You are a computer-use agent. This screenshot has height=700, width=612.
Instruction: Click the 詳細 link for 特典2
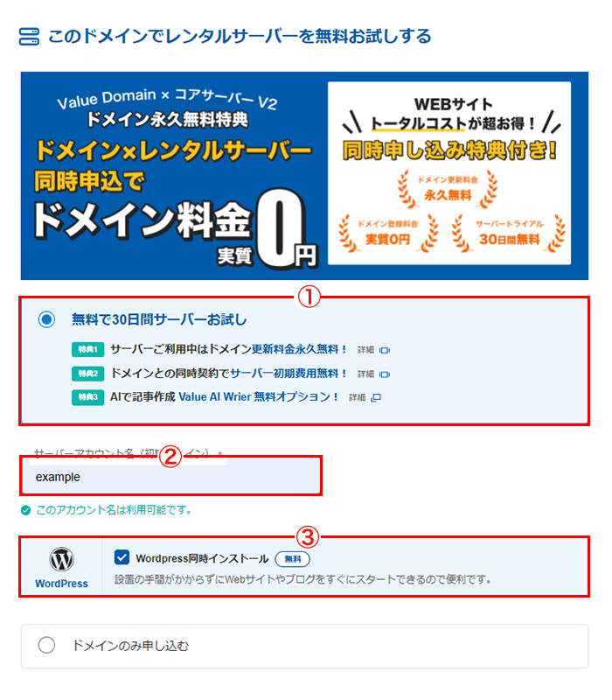click(x=365, y=374)
